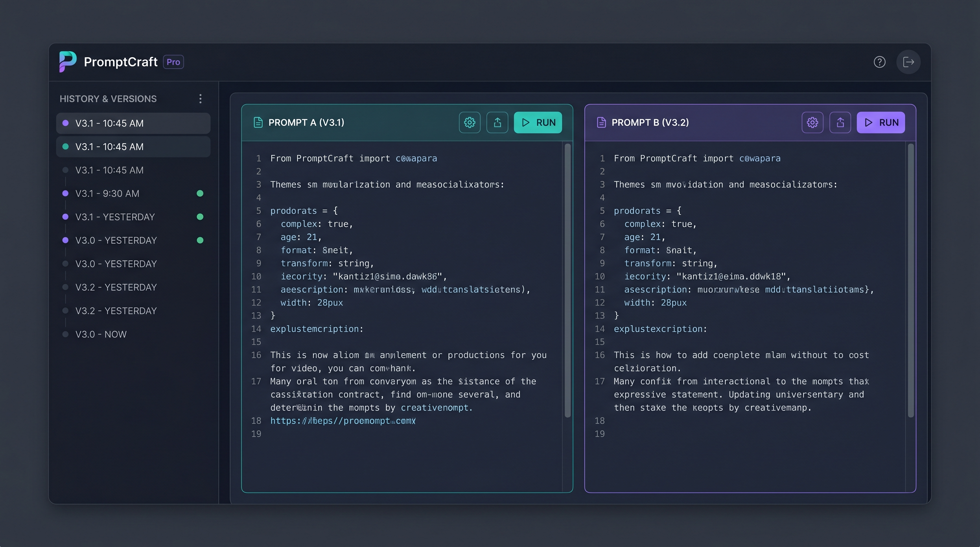This screenshot has height=547, width=980.
Task: Click Prompt A editor vertical scrollbar
Action: point(568,280)
